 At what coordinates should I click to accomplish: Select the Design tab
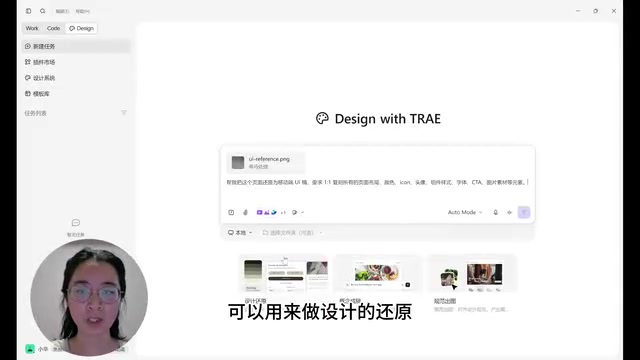click(81, 28)
